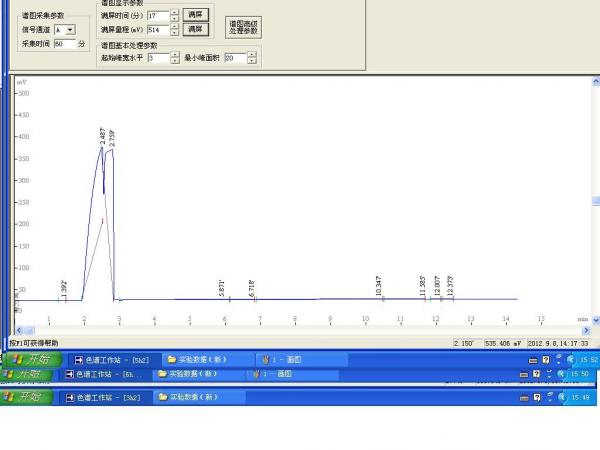600x450 pixels.
Task: Select the 12.007 peak label
Action: (437, 286)
